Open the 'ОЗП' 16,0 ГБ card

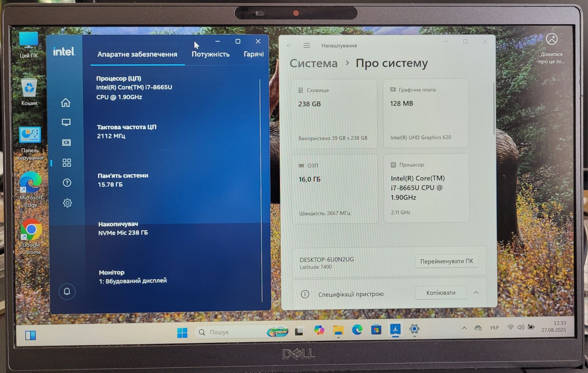pyautogui.click(x=335, y=189)
